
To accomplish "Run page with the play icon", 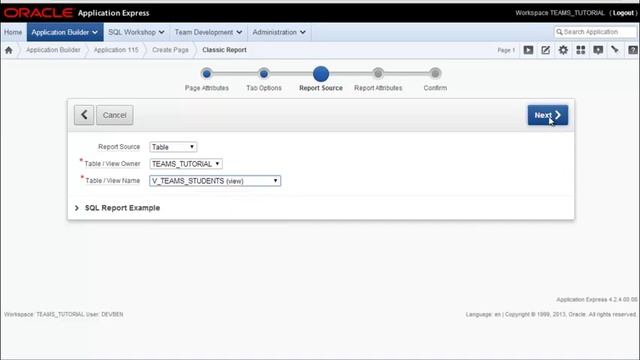I will 528,50.
